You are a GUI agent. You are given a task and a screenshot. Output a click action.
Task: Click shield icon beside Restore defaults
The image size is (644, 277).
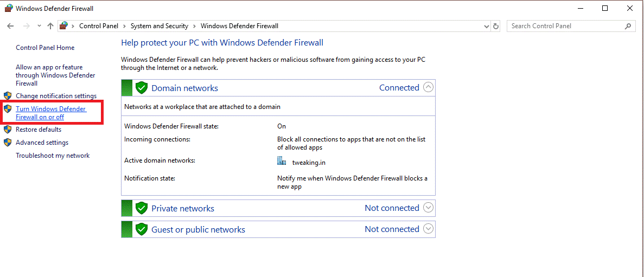(8, 129)
